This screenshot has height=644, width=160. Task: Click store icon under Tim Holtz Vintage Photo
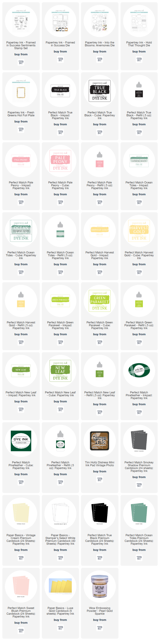[100, 480]
